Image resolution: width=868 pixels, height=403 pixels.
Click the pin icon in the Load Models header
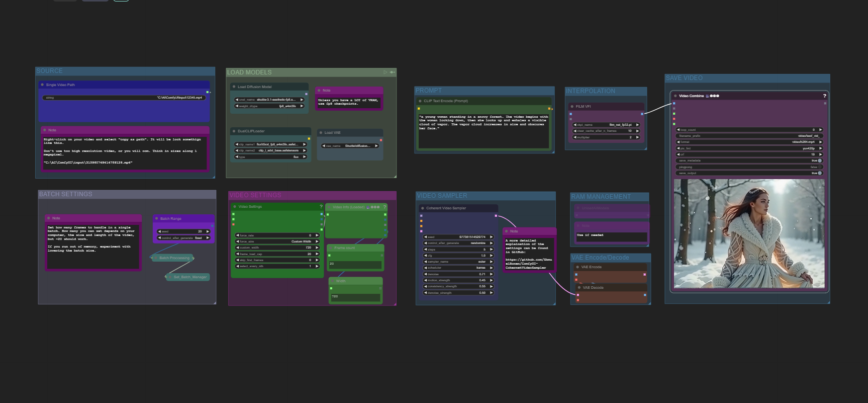point(392,72)
